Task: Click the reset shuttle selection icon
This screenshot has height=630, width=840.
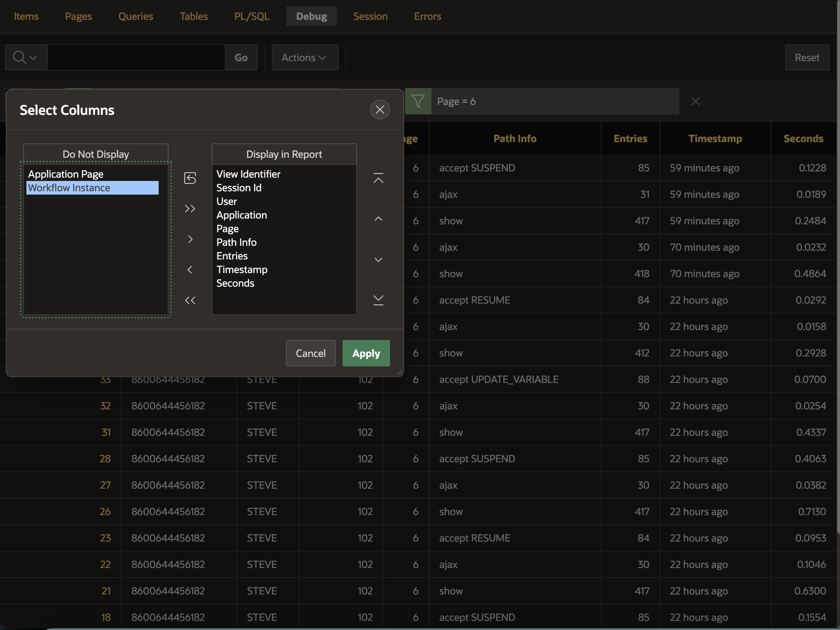Action: 190,178
